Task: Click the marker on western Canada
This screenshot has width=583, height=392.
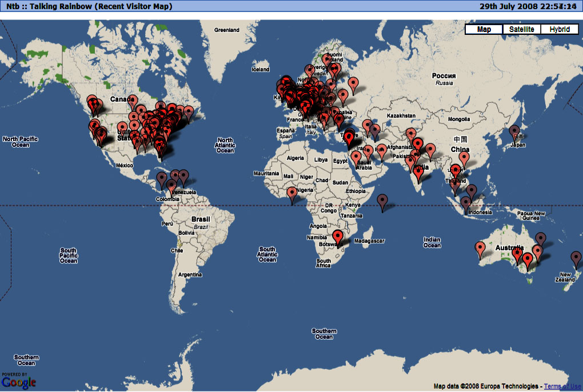Action: 94,105
